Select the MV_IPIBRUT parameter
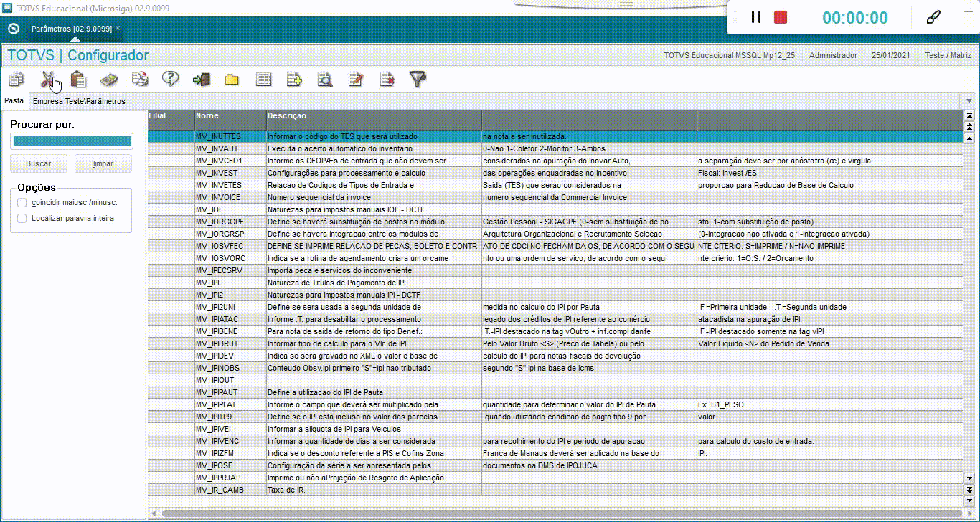 pyautogui.click(x=555, y=343)
